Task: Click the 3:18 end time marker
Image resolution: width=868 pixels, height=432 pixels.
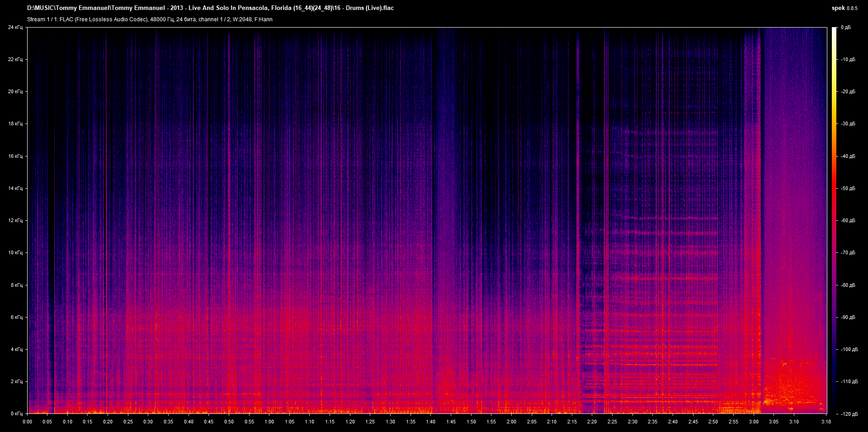Action: (826, 422)
